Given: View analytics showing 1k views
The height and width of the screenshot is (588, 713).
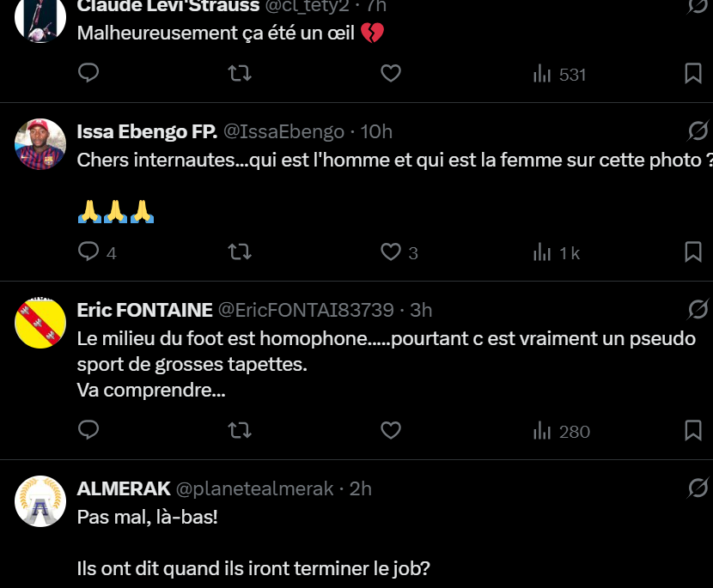Looking at the screenshot, I should tap(557, 252).
